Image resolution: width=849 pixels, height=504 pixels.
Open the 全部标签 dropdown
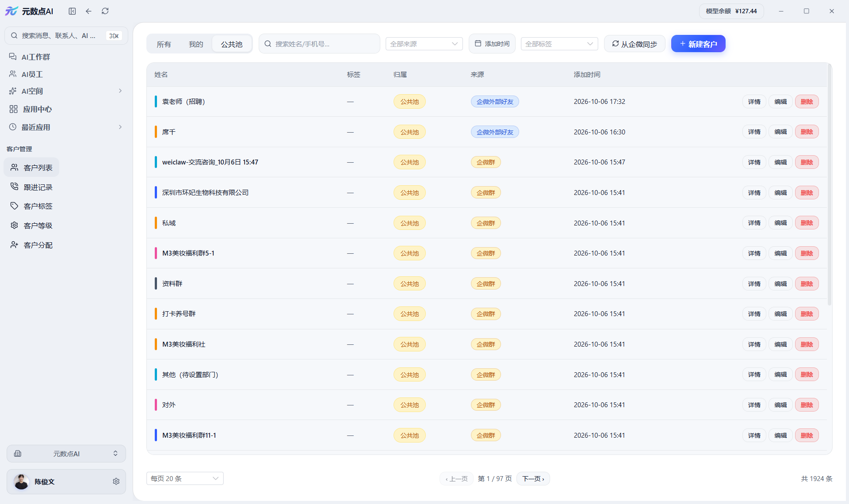tap(559, 44)
